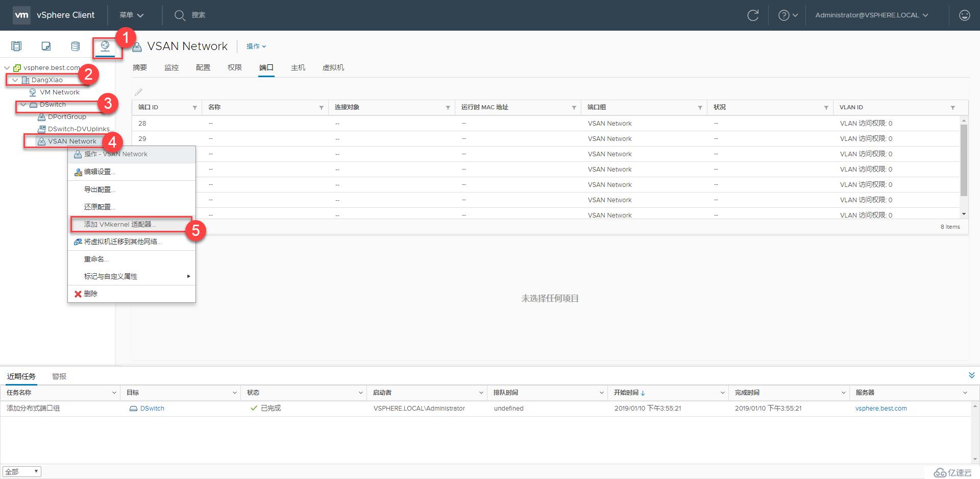This screenshot has width=980, height=479.
Task: Select VM Network in tree
Action: click(60, 92)
